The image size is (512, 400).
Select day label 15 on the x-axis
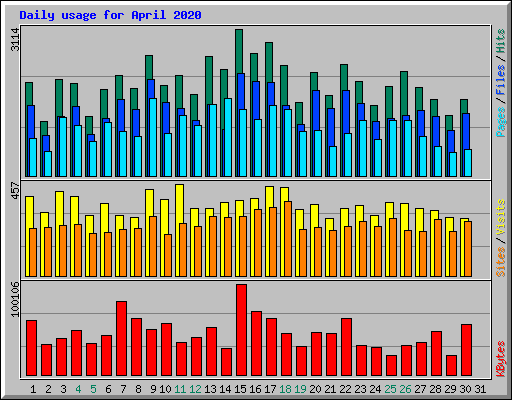pyautogui.click(x=240, y=389)
